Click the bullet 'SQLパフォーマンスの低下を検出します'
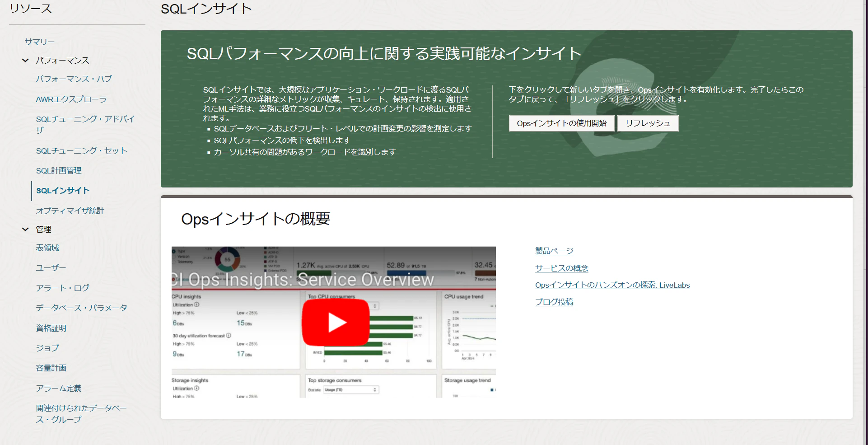The image size is (868, 445). [282, 141]
